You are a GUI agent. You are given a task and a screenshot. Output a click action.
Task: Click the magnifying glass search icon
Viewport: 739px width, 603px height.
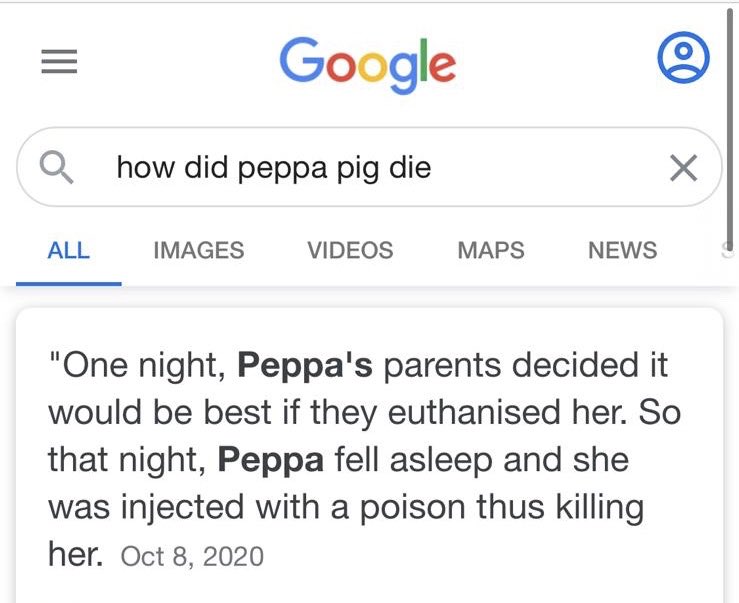coord(59,167)
